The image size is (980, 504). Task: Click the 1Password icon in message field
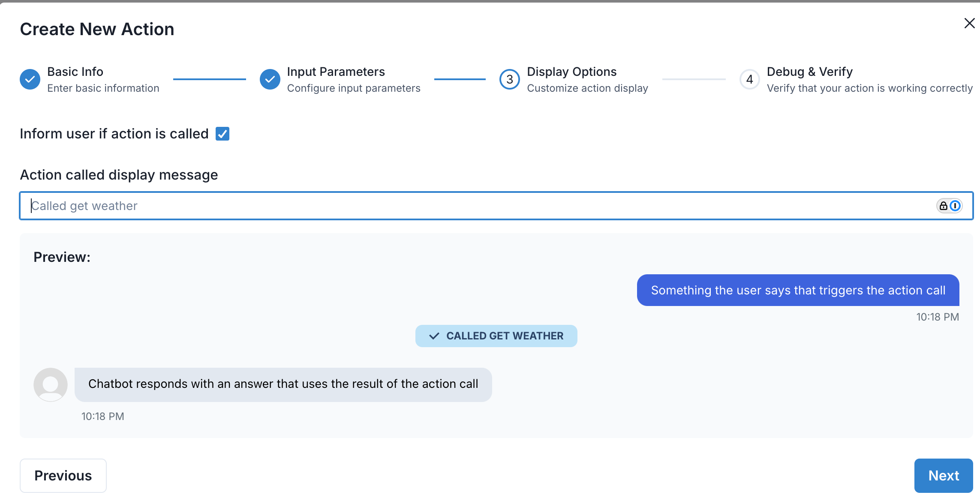click(x=955, y=206)
